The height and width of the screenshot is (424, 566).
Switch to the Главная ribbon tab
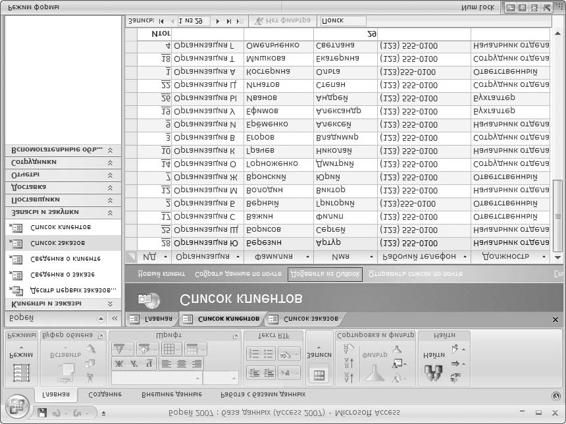(x=56, y=394)
